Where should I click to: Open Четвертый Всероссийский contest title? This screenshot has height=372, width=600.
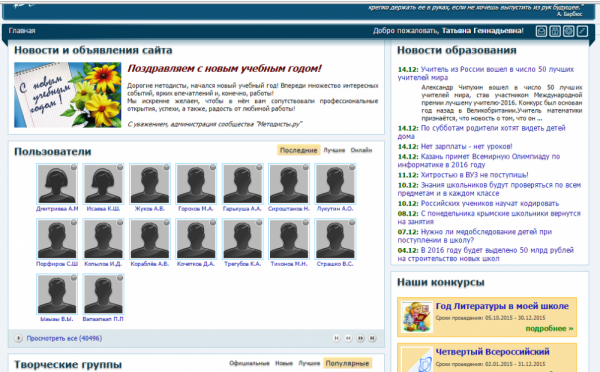[492, 351]
